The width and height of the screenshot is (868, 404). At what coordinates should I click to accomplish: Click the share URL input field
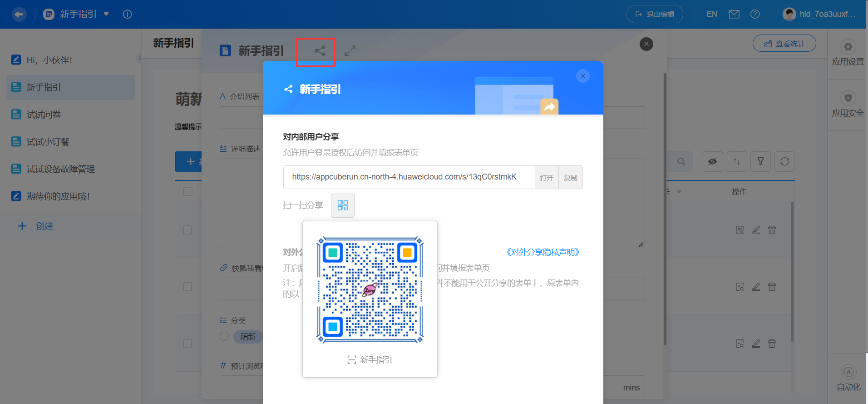click(409, 177)
